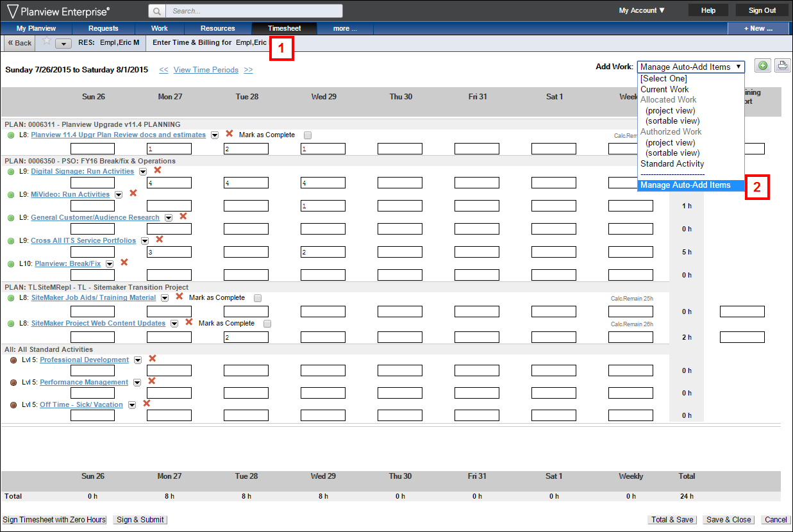Check Mark as Complete for Planview 11.4 Upgr

point(308,135)
